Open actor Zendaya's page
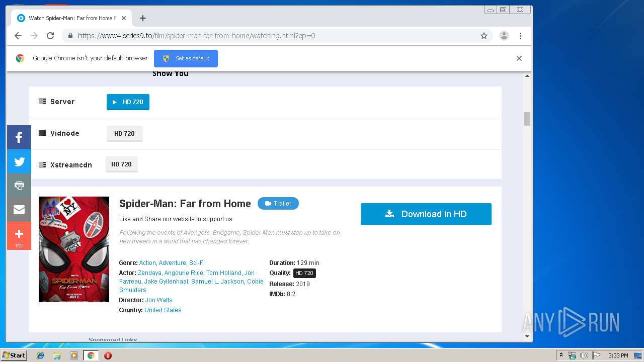The height and width of the screenshot is (362, 644). (x=149, y=273)
